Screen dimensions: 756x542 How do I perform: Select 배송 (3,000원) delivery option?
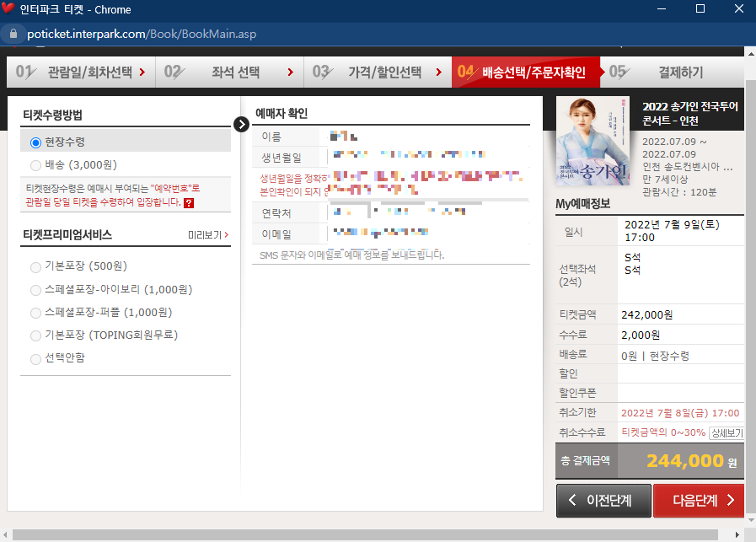(35, 165)
